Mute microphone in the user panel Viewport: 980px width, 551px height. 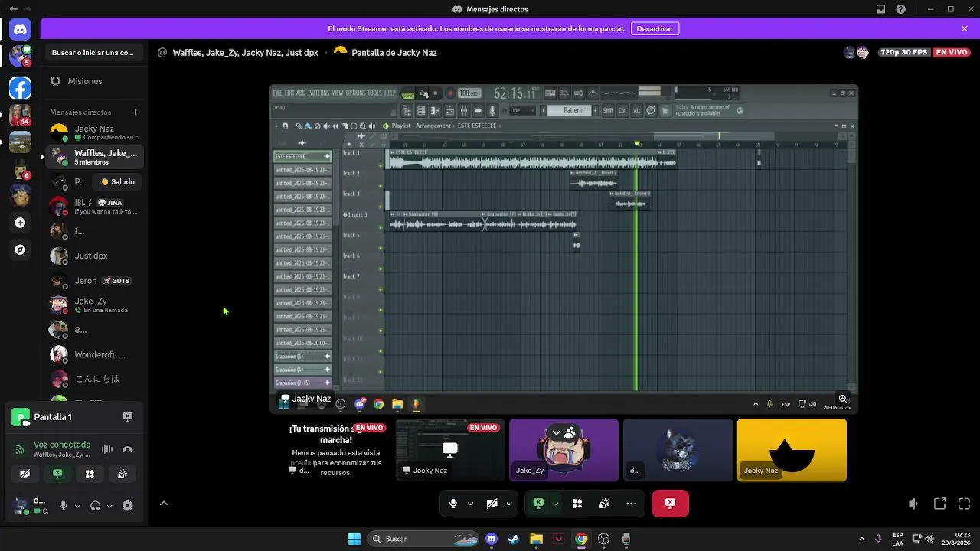(64, 506)
